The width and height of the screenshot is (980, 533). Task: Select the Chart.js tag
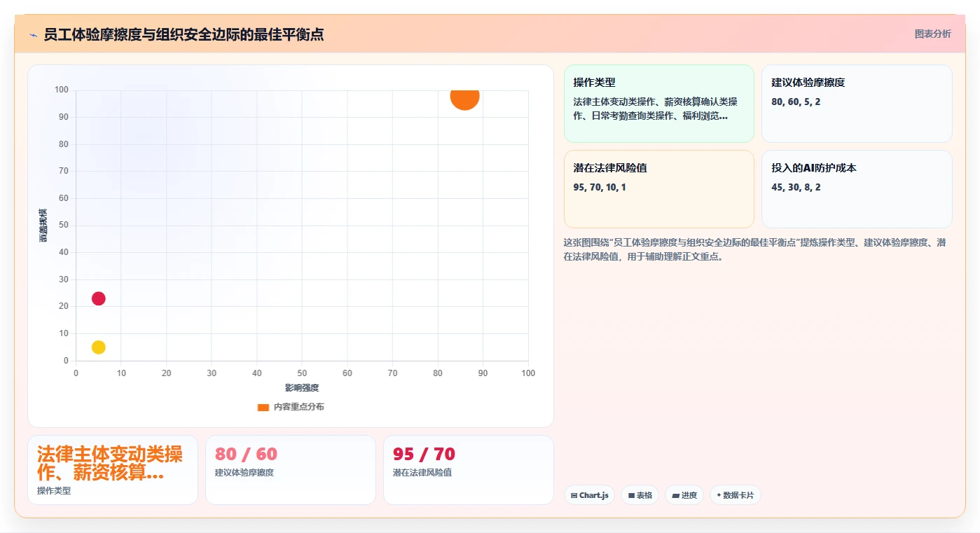pos(589,495)
